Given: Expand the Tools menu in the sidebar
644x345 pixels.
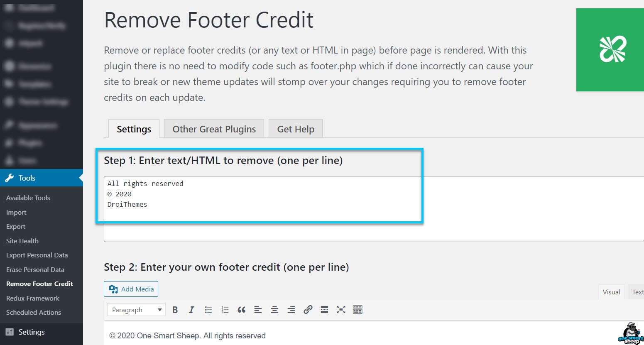Looking at the screenshot, I should click(x=27, y=178).
